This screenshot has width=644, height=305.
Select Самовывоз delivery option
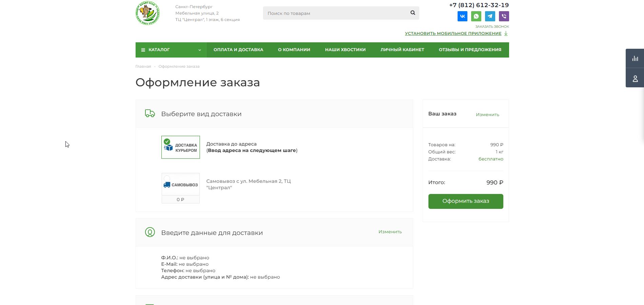181,188
